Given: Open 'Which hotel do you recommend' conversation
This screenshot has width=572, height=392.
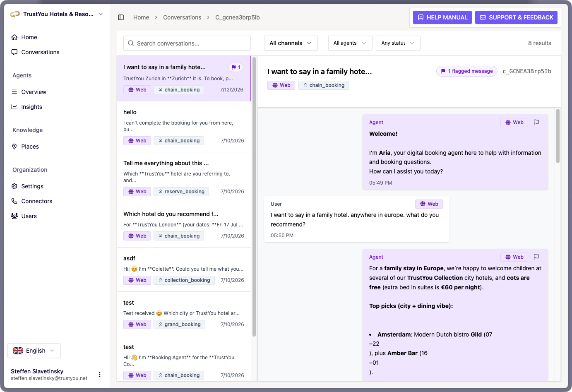Looking at the screenshot, I should coord(184,225).
